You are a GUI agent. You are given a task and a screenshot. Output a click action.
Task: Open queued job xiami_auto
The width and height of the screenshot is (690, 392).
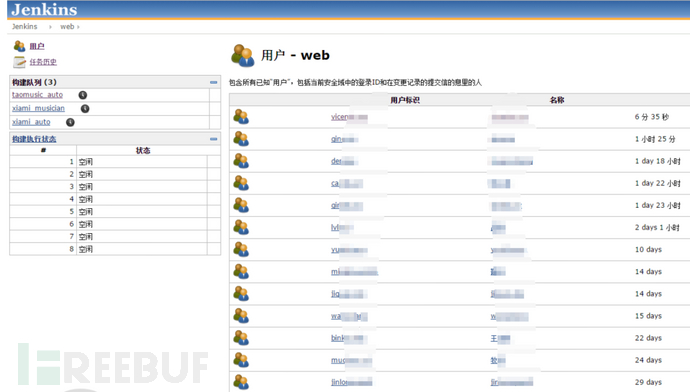(31, 122)
